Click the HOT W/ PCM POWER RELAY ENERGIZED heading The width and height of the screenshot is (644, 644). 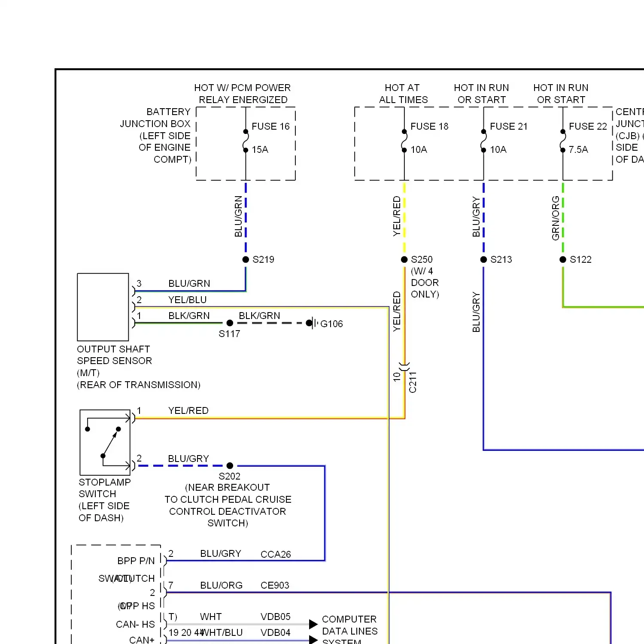click(x=243, y=94)
